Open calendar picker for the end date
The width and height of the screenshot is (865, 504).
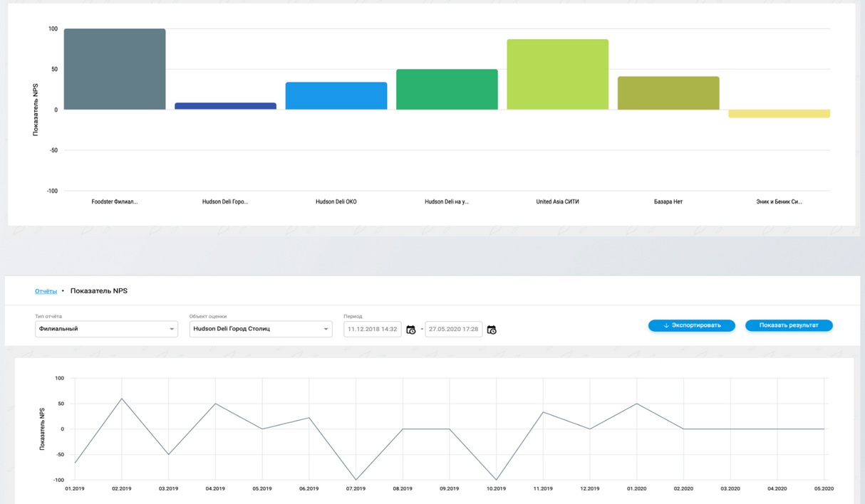coord(492,330)
